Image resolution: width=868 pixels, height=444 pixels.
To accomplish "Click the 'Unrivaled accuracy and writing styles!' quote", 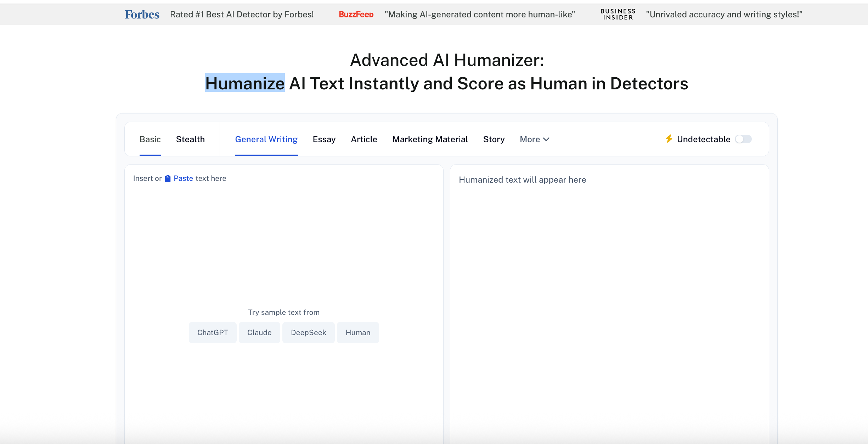I will click(x=724, y=15).
